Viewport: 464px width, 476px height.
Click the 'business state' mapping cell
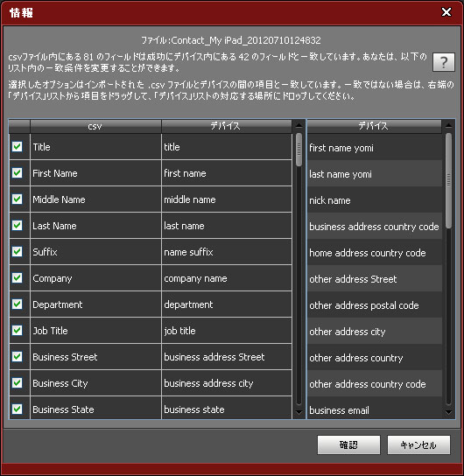pyautogui.click(x=227, y=409)
